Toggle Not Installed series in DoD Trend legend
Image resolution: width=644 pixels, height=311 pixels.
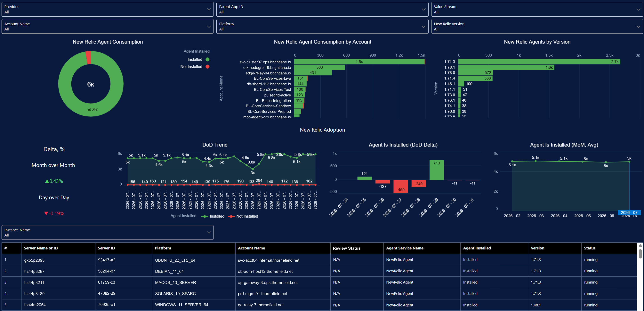click(x=243, y=216)
